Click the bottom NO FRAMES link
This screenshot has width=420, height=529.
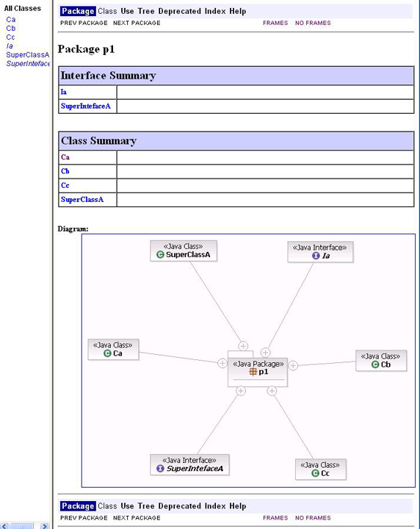(x=313, y=518)
